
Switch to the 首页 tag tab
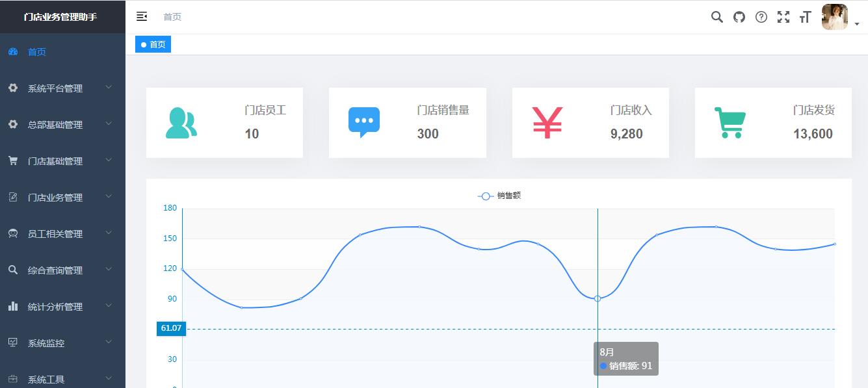153,45
